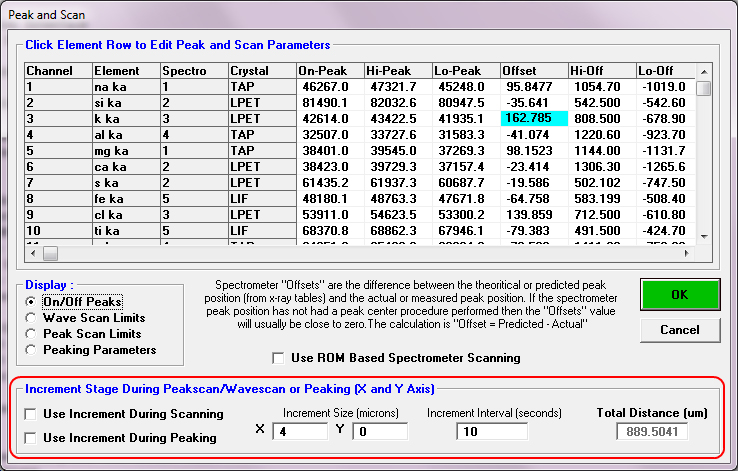Screen dimensions: 738x471
Task: Click the green OK button
Action: [x=678, y=295]
